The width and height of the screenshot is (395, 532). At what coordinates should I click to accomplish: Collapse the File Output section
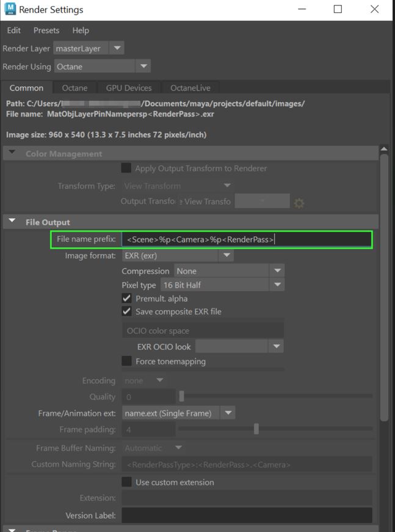click(12, 221)
